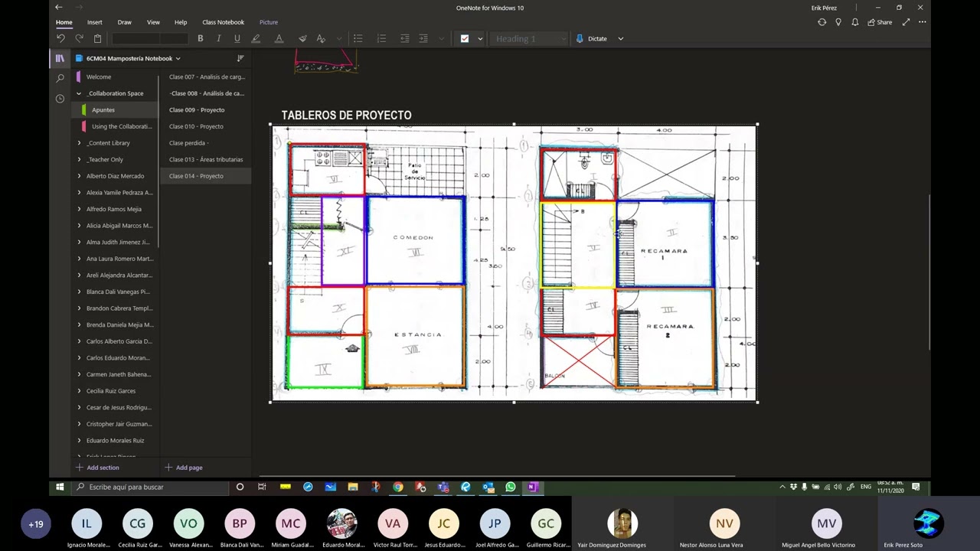Open the Help tab
The image size is (980, 551).
pyautogui.click(x=181, y=22)
